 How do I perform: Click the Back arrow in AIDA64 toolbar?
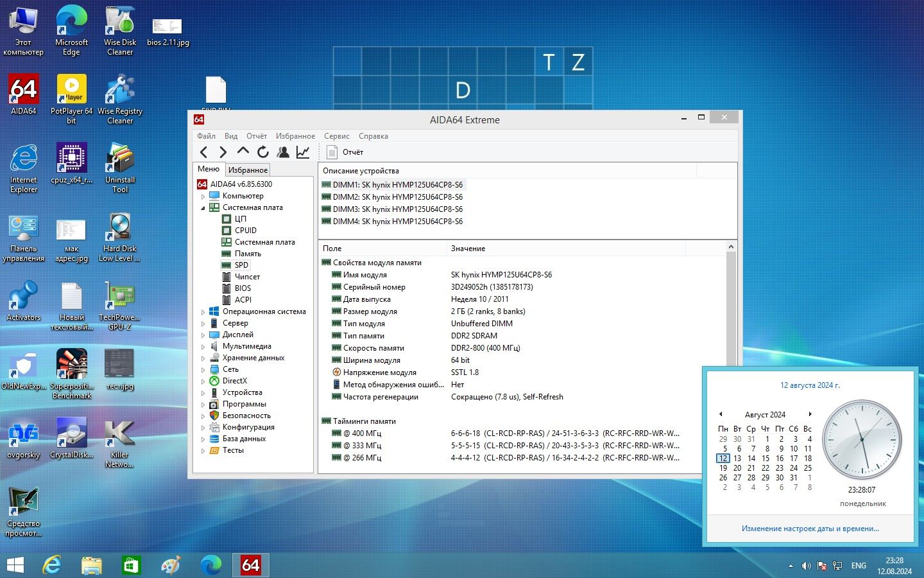(x=203, y=152)
